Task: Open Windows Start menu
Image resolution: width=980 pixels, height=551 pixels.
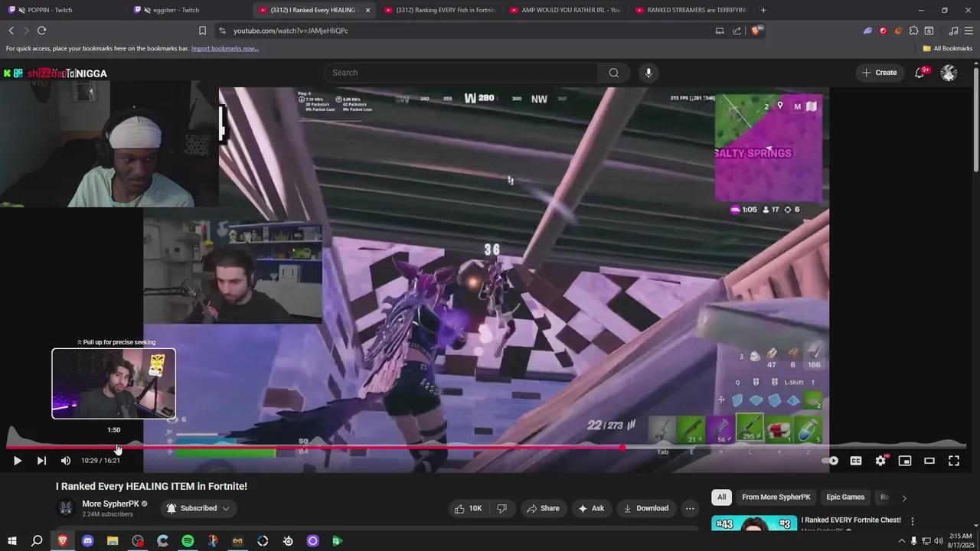Action: [12, 541]
